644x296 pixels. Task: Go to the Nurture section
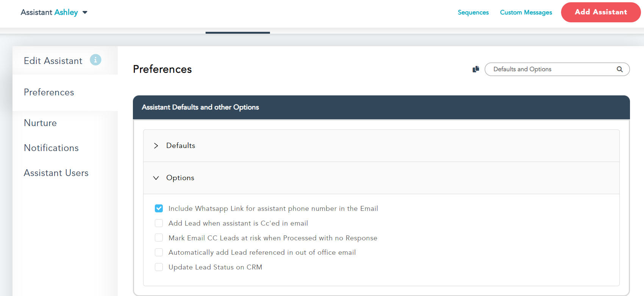coord(40,123)
